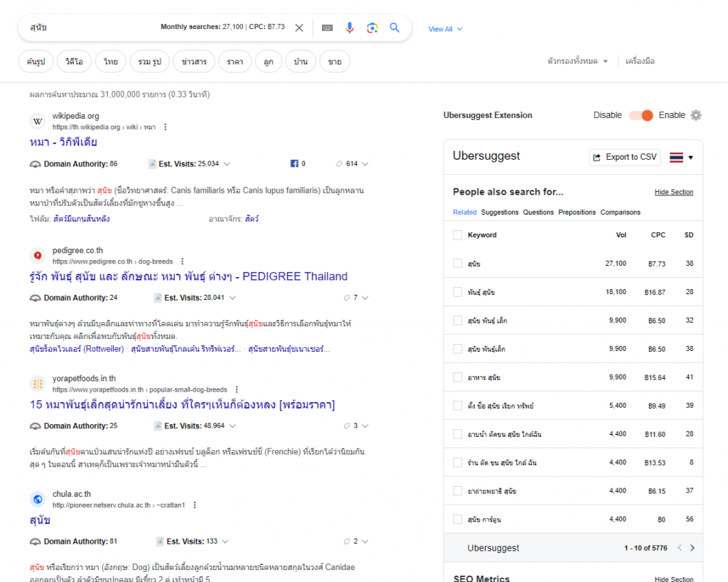Click the yorapetfoods site favicon
This screenshot has height=582, width=728.
(38, 383)
